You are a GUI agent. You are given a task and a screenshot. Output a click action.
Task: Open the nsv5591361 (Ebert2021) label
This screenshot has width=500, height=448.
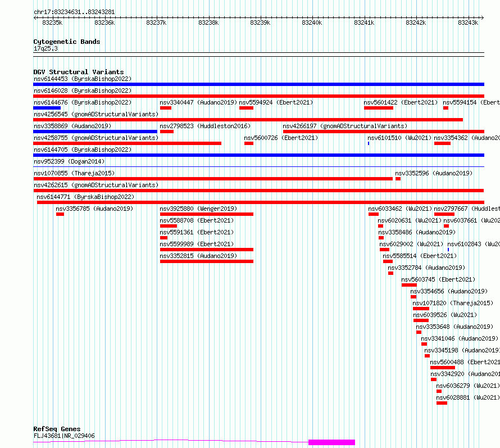pyautogui.click(x=197, y=232)
